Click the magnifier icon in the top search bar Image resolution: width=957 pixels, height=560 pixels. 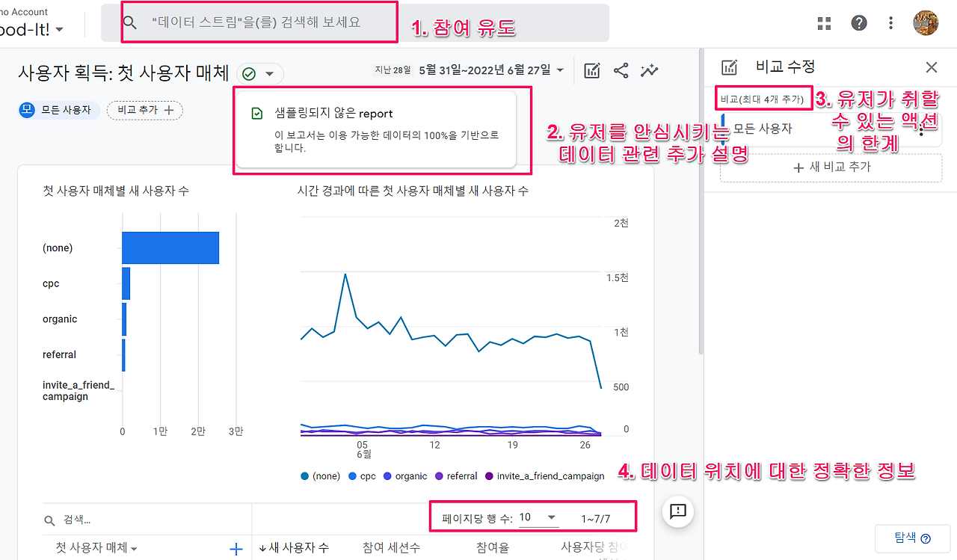point(130,22)
